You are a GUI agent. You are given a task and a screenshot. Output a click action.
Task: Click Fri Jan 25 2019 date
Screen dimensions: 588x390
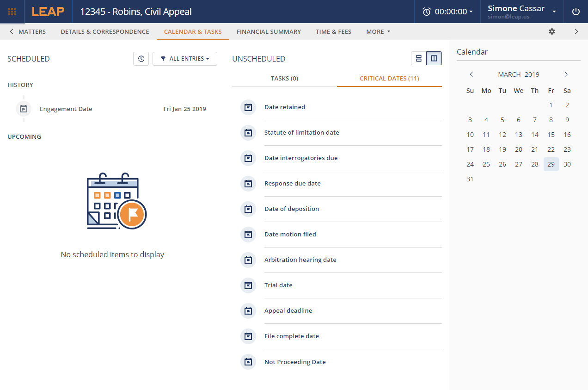(x=185, y=109)
